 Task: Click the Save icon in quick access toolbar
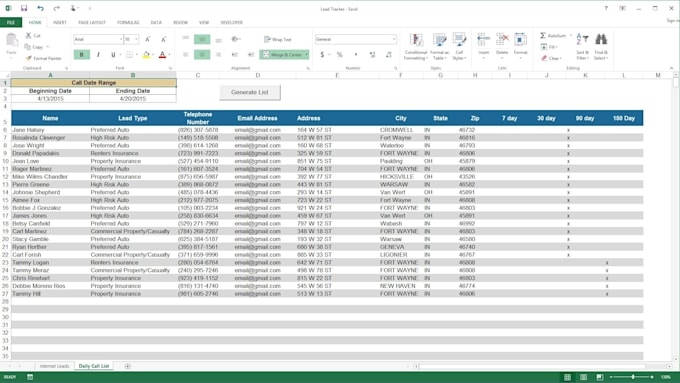pos(24,8)
